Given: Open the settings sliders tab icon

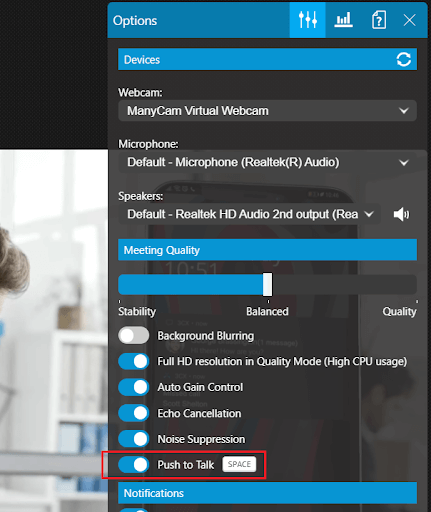Looking at the screenshot, I should (307, 20).
